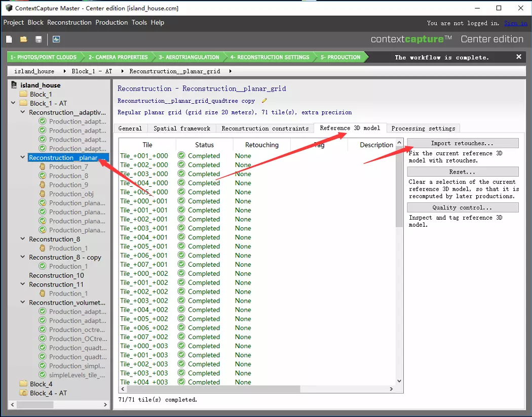532x417 pixels.
Task: Open breadcrumb arrow after Reconstruction__planar_grid
Action: pyautogui.click(x=231, y=71)
